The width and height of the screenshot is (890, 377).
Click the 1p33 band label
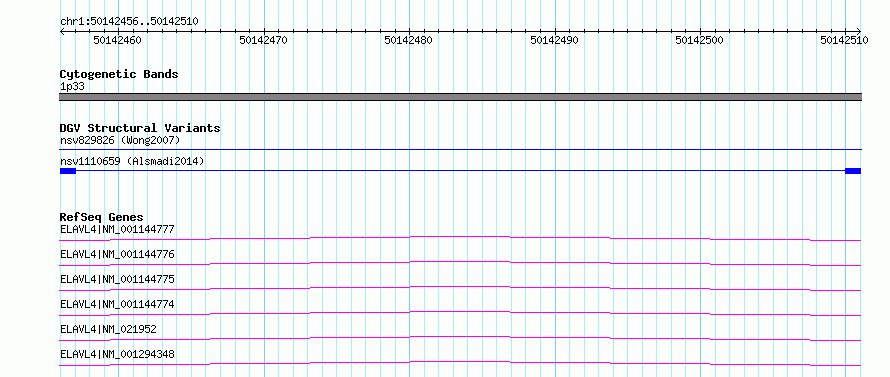[72, 86]
